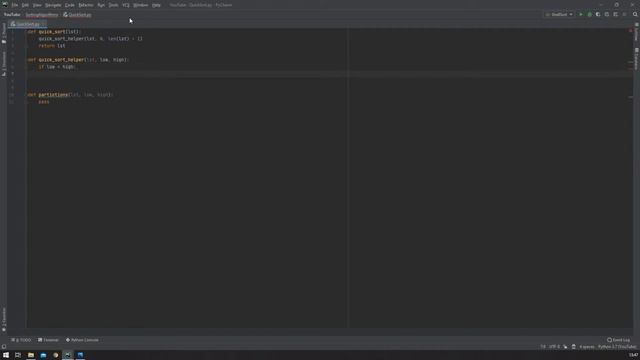
Task: Click the red error indicator in editor corner
Action: tap(631, 31)
